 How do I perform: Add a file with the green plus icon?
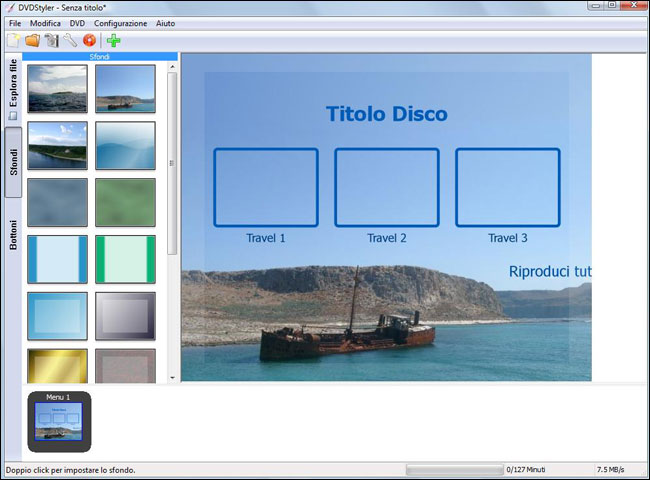pyautogui.click(x=113, y=41)
